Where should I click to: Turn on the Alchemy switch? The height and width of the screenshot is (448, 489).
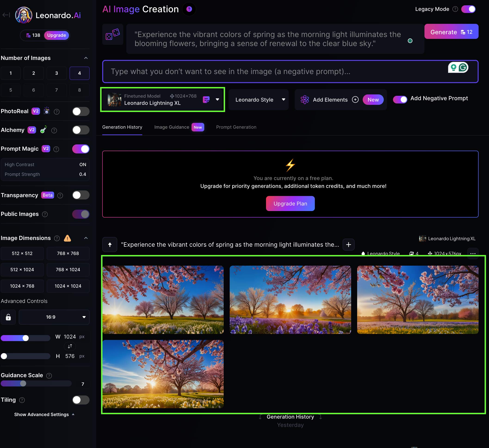click(x=81, y=130)
